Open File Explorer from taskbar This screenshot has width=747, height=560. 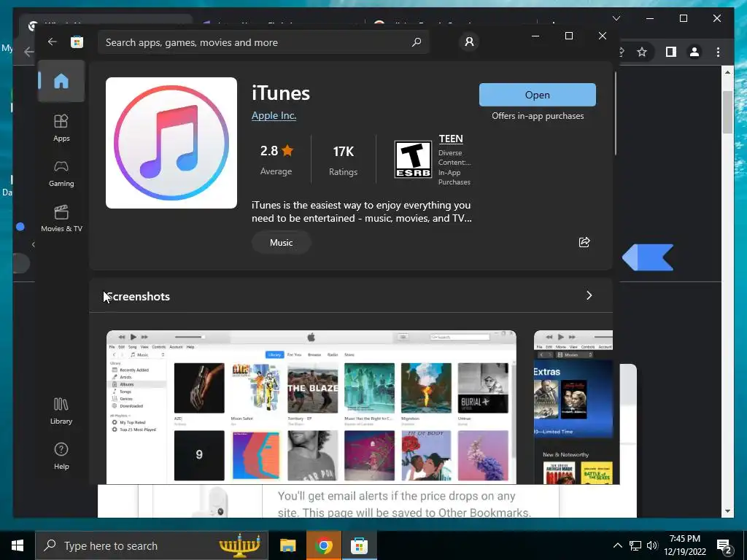(x=287, y=545)
